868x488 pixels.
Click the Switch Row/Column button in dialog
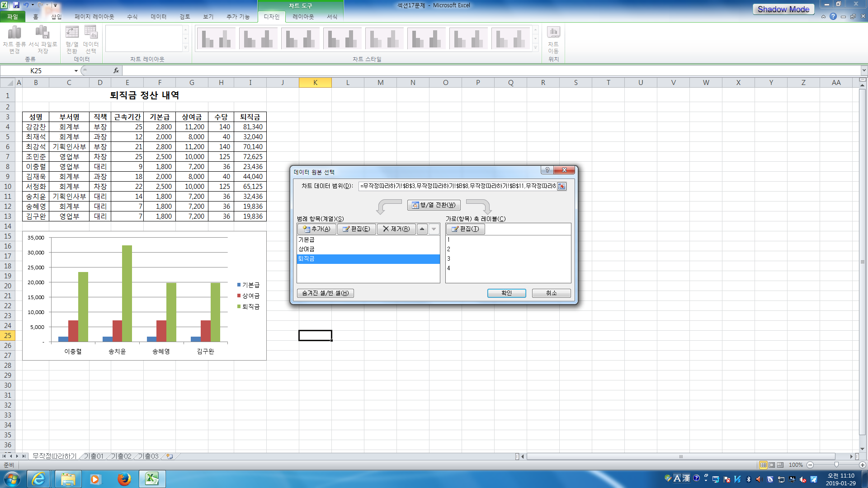[x=434, y=205]
